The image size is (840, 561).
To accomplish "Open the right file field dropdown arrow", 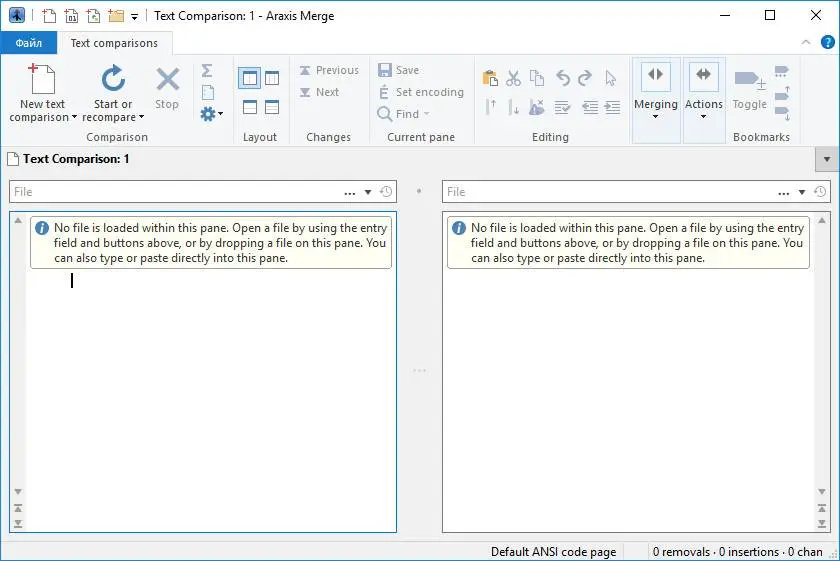I will click(802, 192).
